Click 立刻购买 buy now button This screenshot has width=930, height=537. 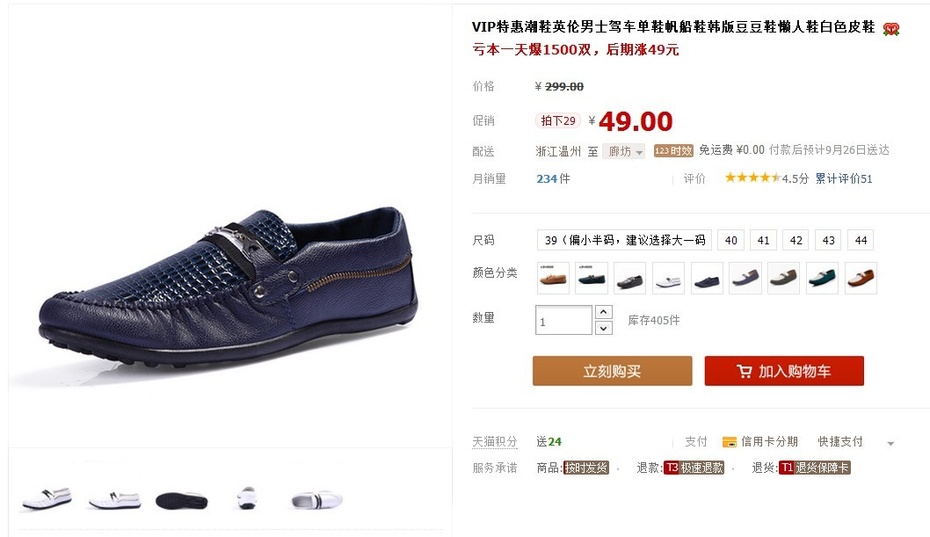[x=612, y=371]
